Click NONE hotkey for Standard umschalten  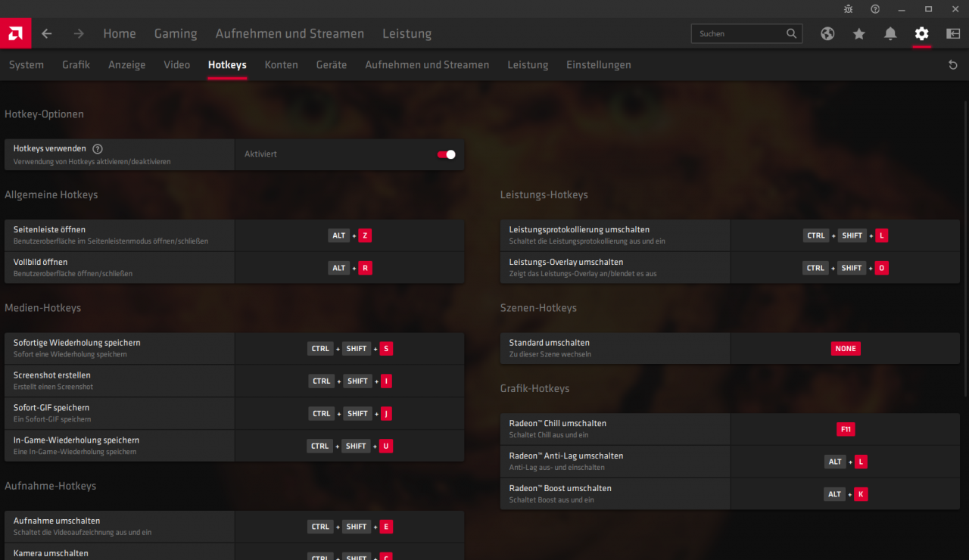coord(846,349)
